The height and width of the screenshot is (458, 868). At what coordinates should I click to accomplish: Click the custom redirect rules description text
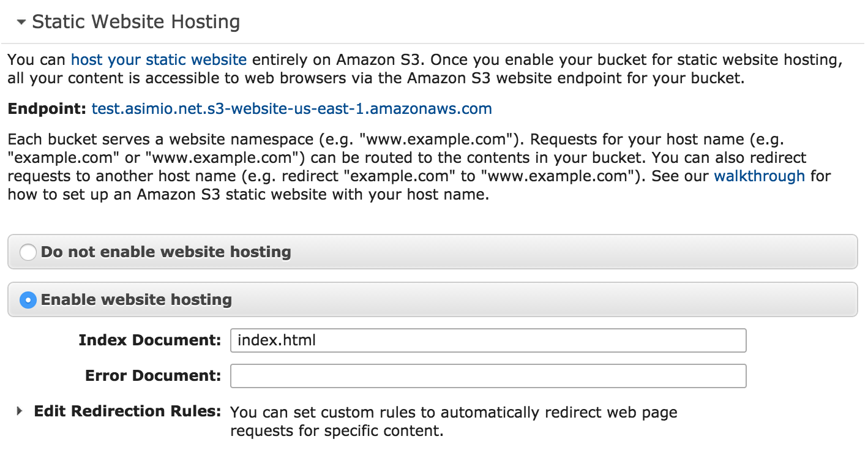coord(454,422)
